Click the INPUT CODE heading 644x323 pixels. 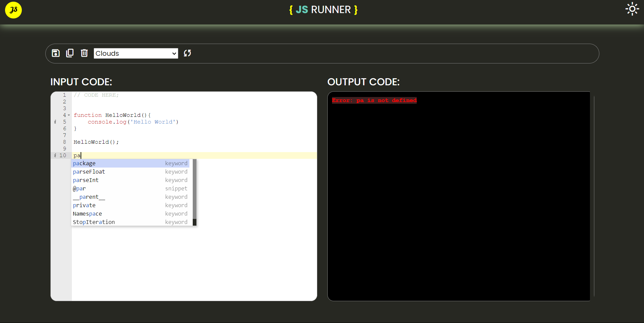click(x=81, y=82)
